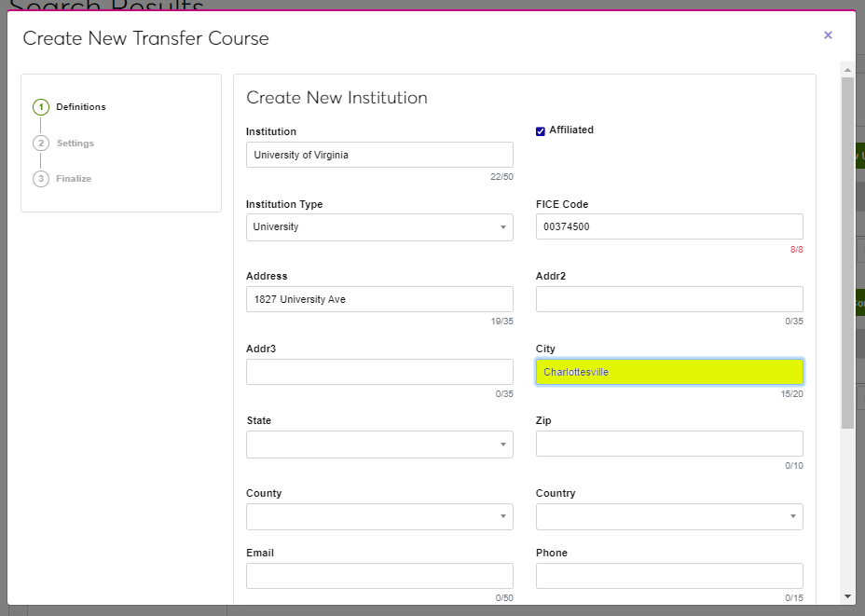Click the dialog scrollbar down arrow

(x=847, y=596)
